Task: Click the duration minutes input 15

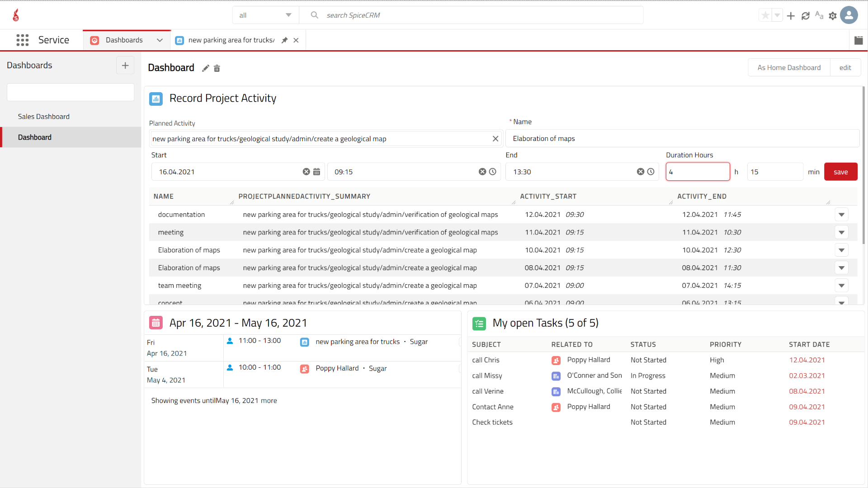Action: tap(775, 172)
